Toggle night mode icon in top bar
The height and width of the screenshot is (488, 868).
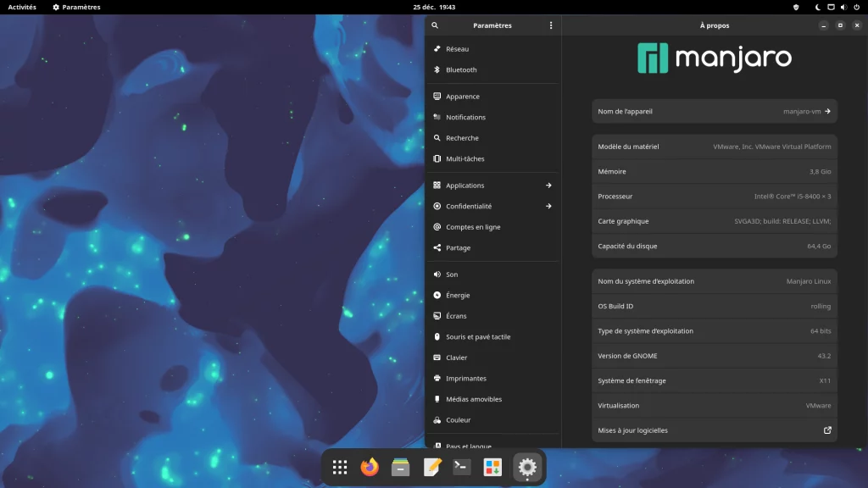(x=818, y=7)
